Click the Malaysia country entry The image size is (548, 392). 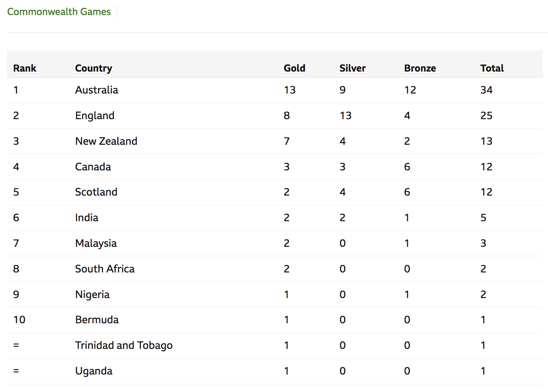96,244
